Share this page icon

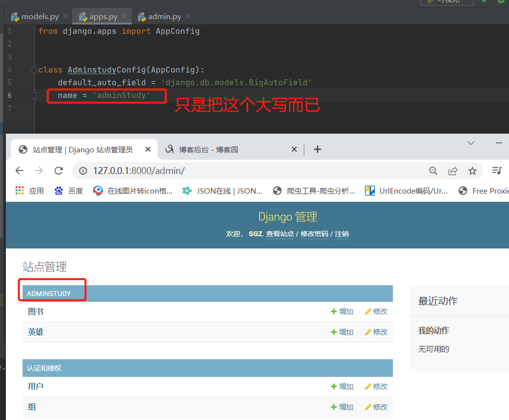[x=453, y=171]
